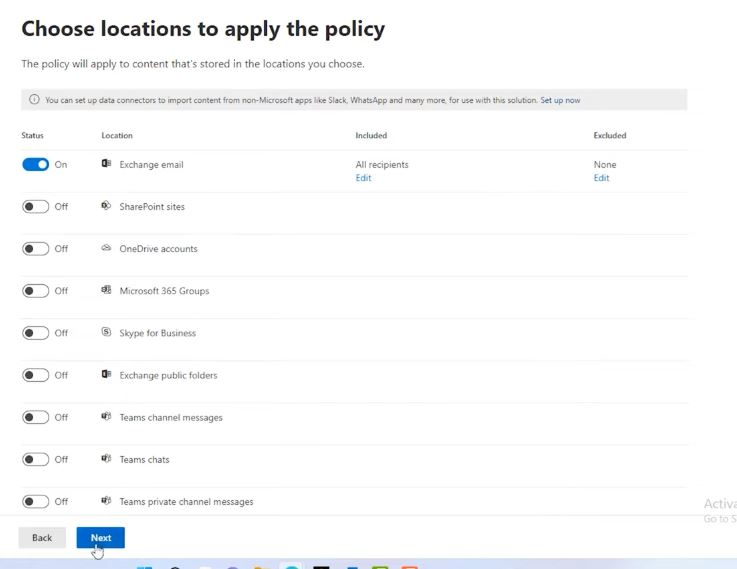
Task: Click the Teams private channel messages icon
Action: coord(106,500)
